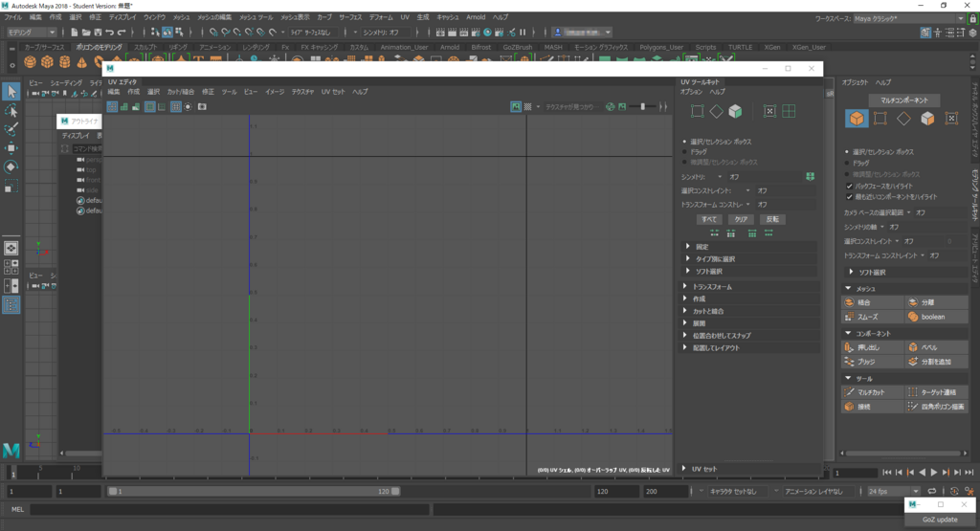The height and width of the screenshot is (531, 980).
Task: Select face mode cube in Modeling Toolkit
Action: [927, 118]
